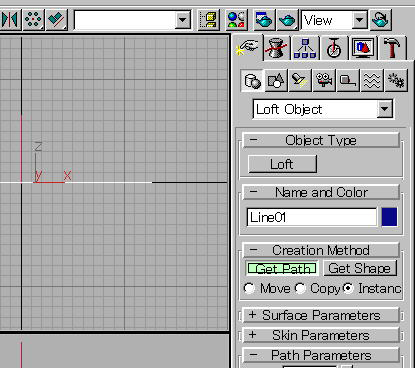This screenshot has height=368, width=415.
Task: Select the Helpers category icon
Action: tap(348, 80)
